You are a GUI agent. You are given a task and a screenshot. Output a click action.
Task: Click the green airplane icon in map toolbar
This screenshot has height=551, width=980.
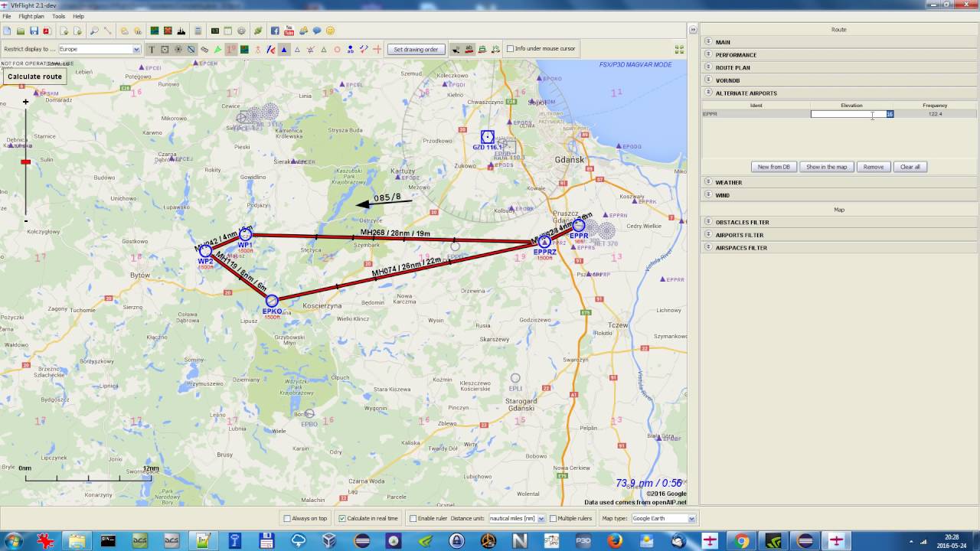click(x=217, y=49)
